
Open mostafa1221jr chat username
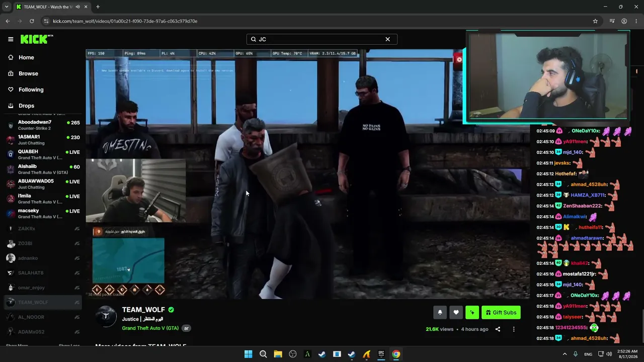coord(579,274)
